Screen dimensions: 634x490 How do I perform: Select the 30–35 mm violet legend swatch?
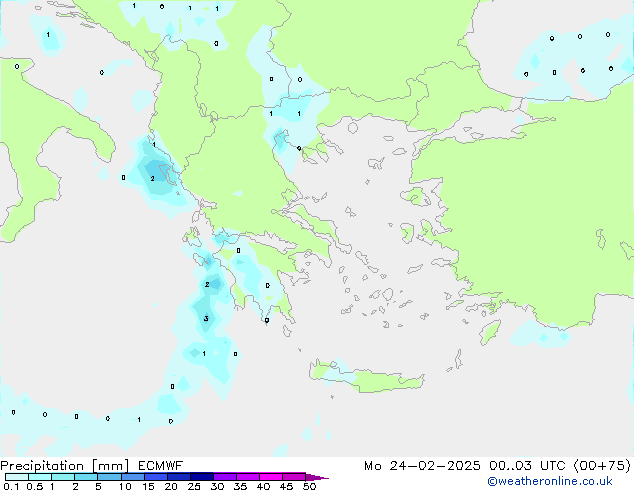[225, 477]
